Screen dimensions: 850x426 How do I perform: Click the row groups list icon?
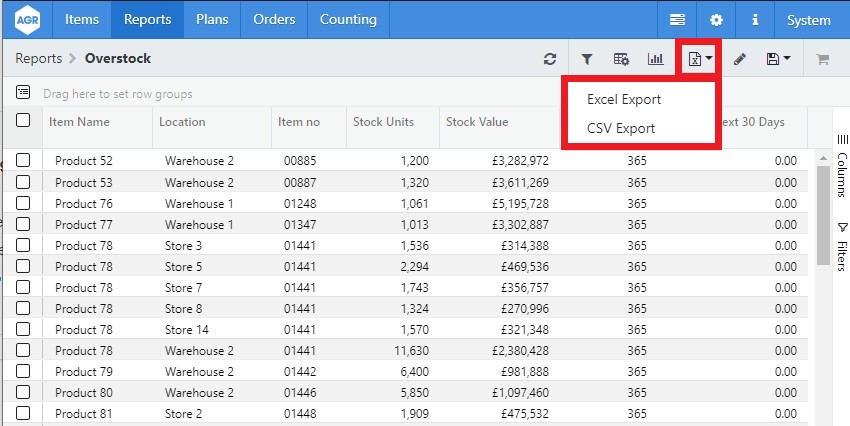23,92
